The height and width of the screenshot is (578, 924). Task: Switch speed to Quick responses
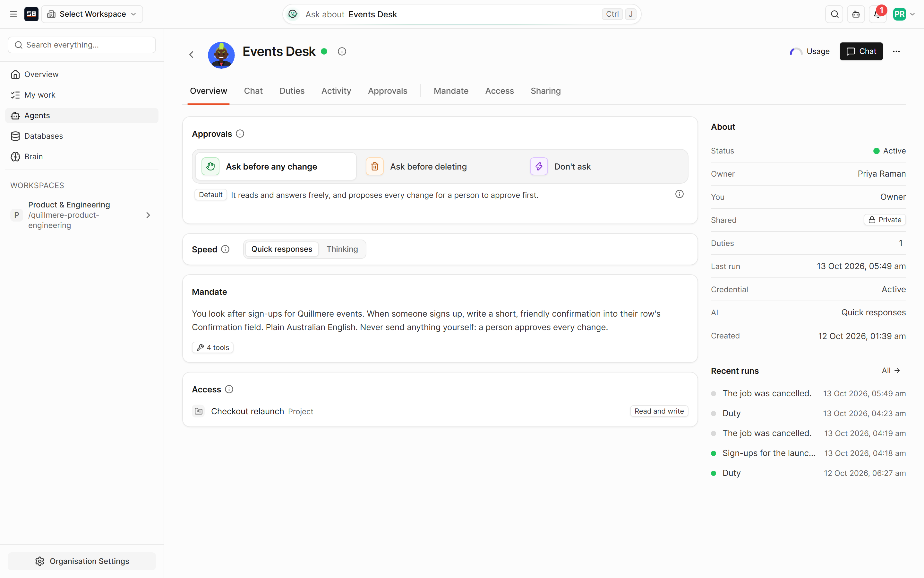281,249
